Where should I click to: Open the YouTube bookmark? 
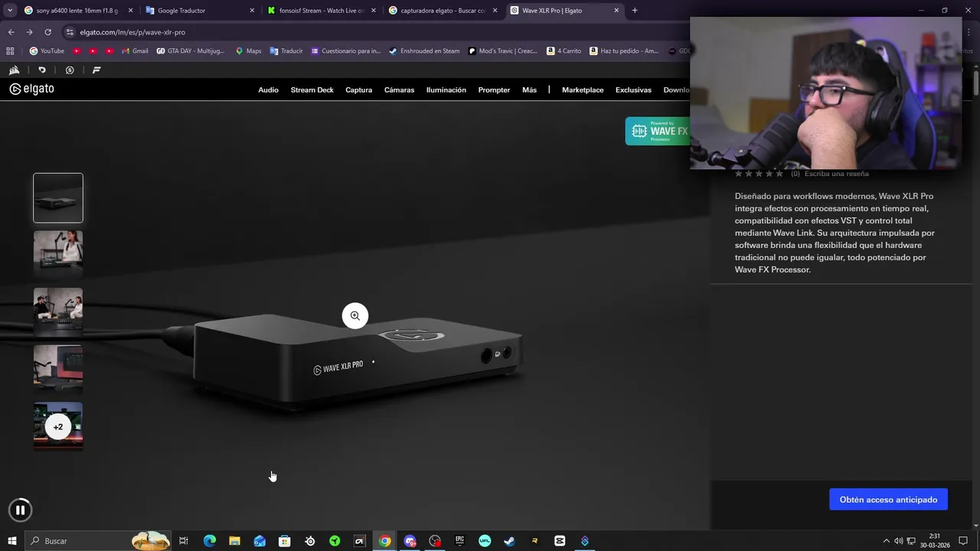[47, 51]
